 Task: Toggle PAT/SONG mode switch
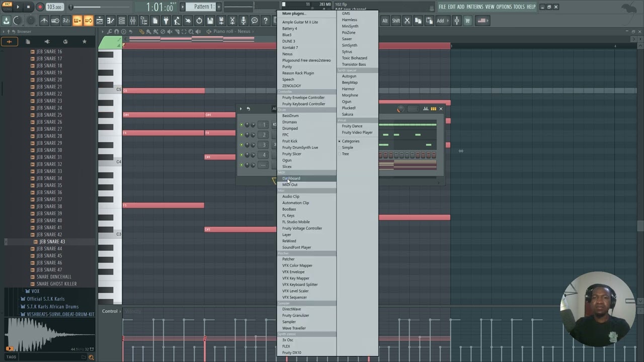pyautogui.click(x=8, y=7)
